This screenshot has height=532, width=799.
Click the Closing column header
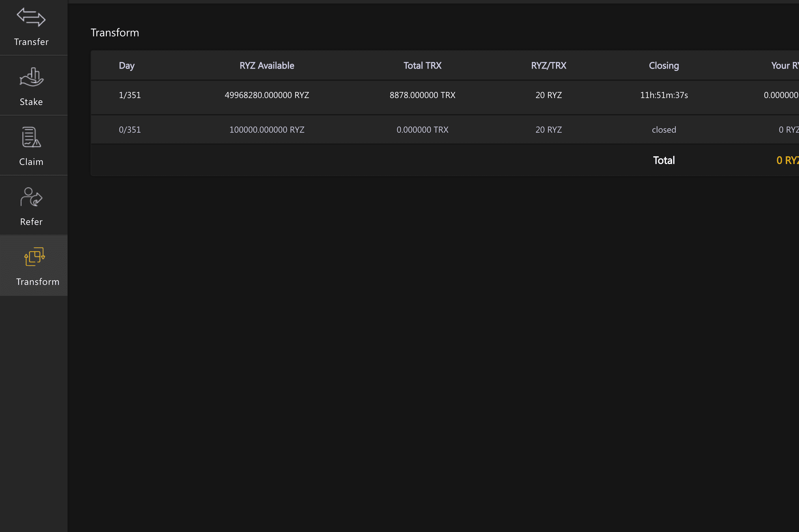(x=664, y=65)
